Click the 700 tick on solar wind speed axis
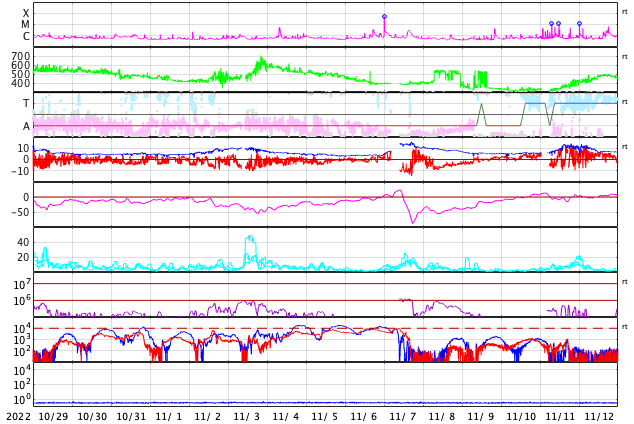Viewport: 634px width, 424px height. [x=21, y=56]
